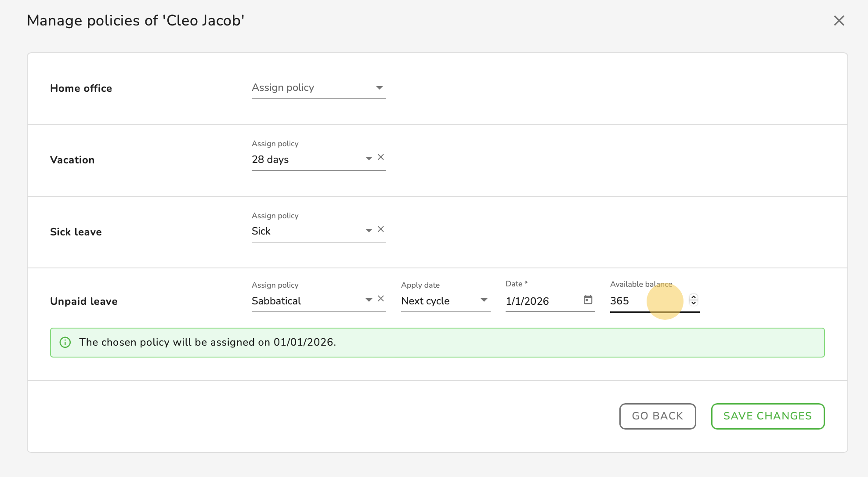
Task: Expand the Vacation policy dropdown arrow
Action: pyautogui.click(x=369, y=158)
